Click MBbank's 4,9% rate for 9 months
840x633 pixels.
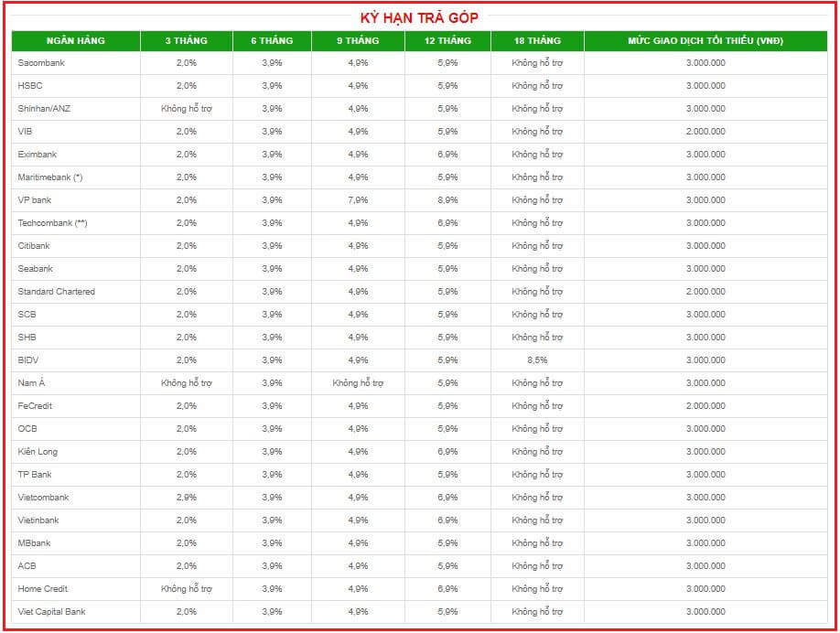point(358,543)
